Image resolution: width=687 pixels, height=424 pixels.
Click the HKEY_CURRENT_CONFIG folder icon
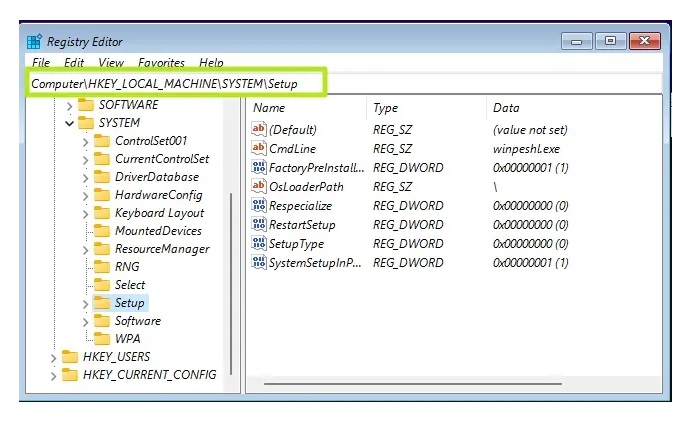[x=70, y=375]
